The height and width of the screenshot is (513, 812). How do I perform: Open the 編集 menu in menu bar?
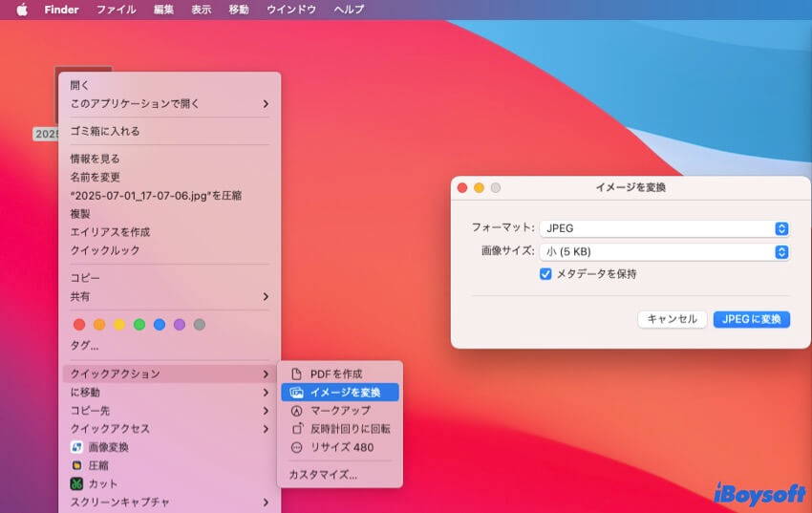pyautogui.click(x=163, y=10)
